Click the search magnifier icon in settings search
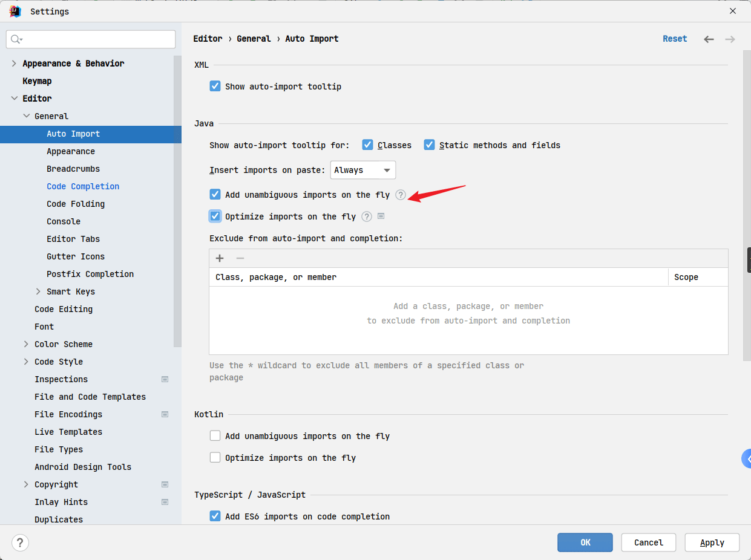 [16, 39]
